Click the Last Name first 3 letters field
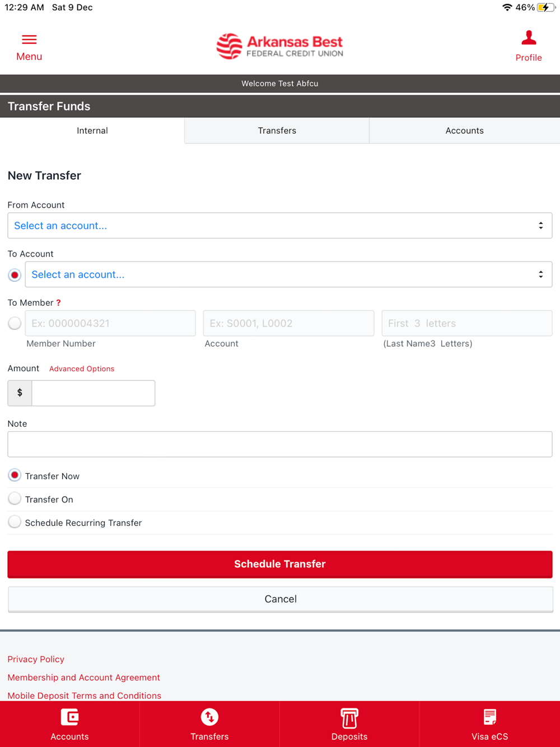This screenshot has width=560, height=747. [x=467, y=323]
